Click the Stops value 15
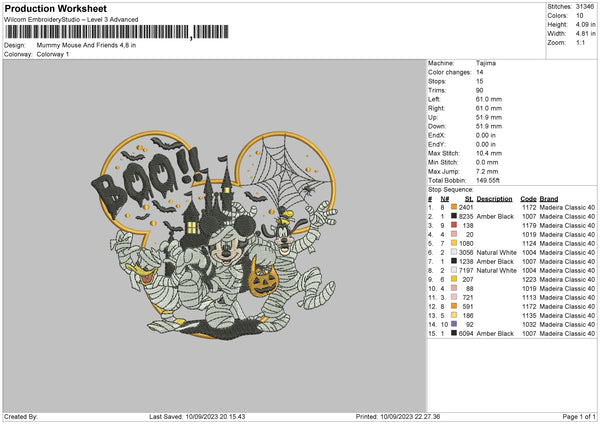The width and height of the screenshot is (600, 424). tap(479, 81)
